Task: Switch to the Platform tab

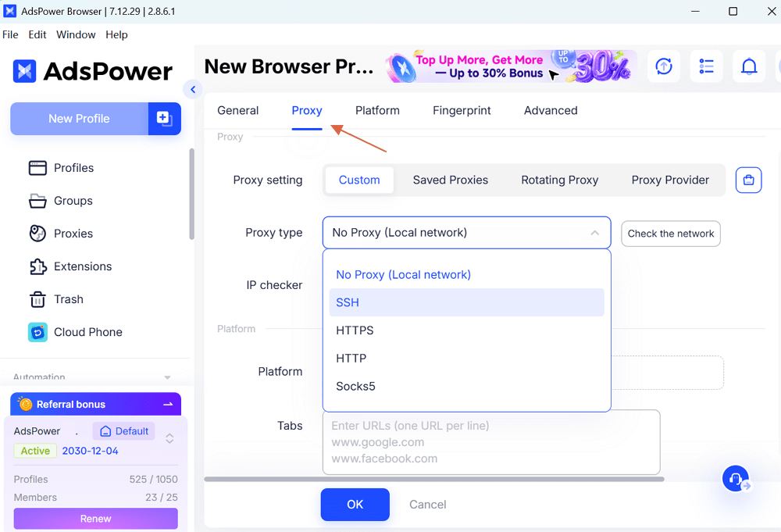Action: tap(377, 111)
